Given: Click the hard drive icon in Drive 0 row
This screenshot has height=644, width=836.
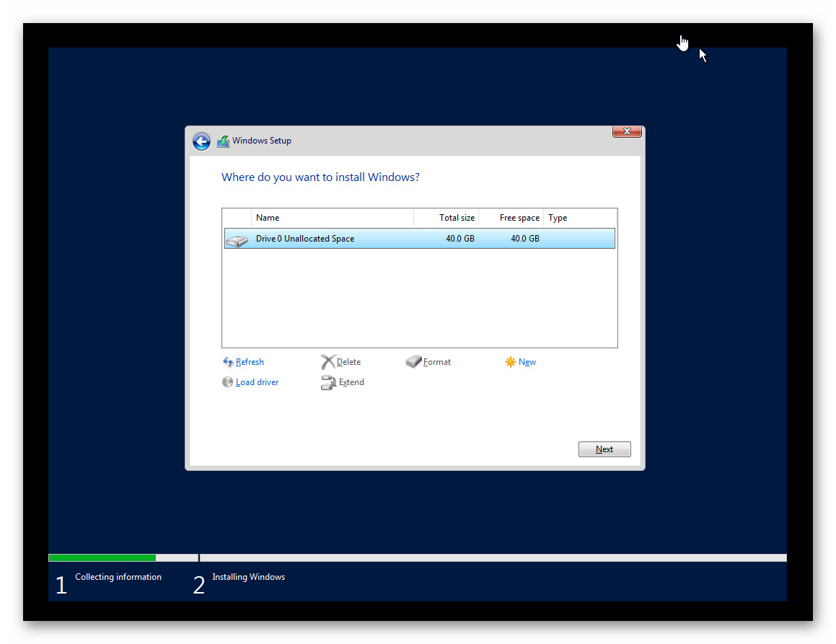Looking at the screenshot, I should pos(237,240).
